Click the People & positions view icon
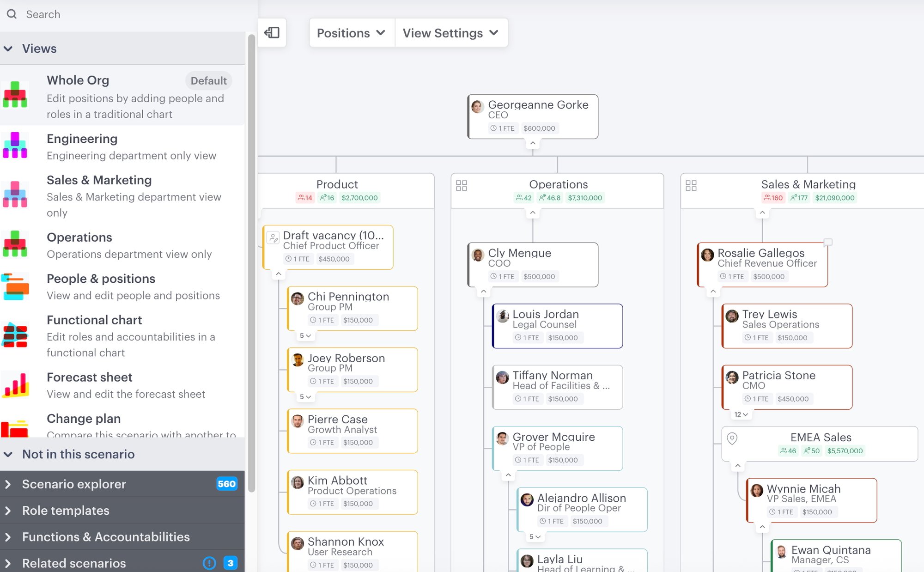 click(x=16, y=286)
